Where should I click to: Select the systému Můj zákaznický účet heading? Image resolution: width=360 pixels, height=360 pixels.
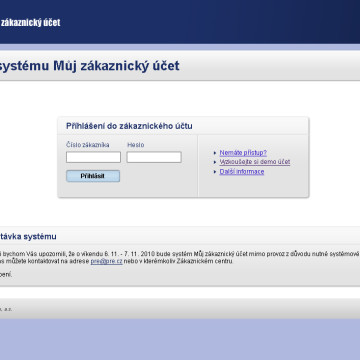click(x=89, y=66)
